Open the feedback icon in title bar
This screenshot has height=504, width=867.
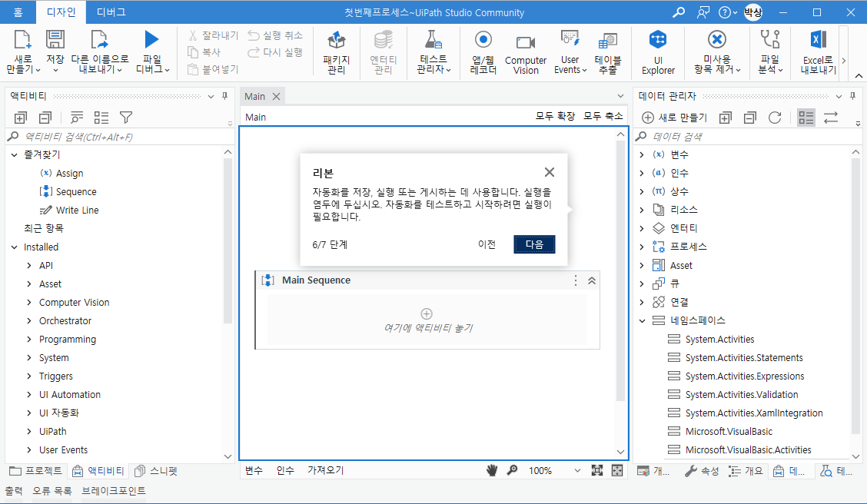703,12
